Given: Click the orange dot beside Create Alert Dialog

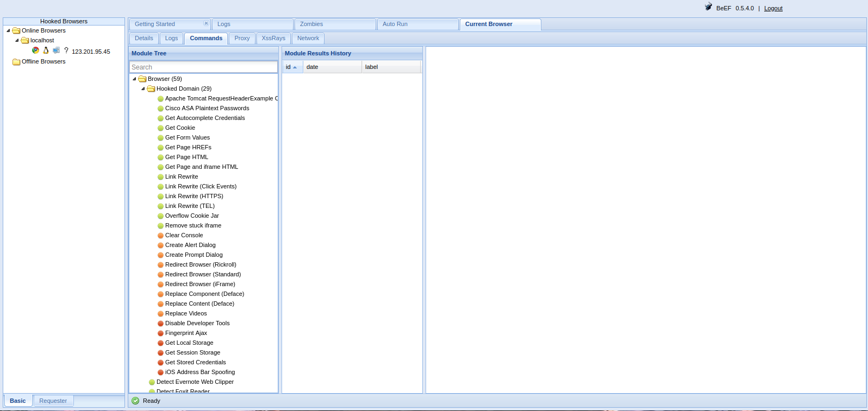Looking at the screenshot, I should pyautogui.click(x=160, y=245).
